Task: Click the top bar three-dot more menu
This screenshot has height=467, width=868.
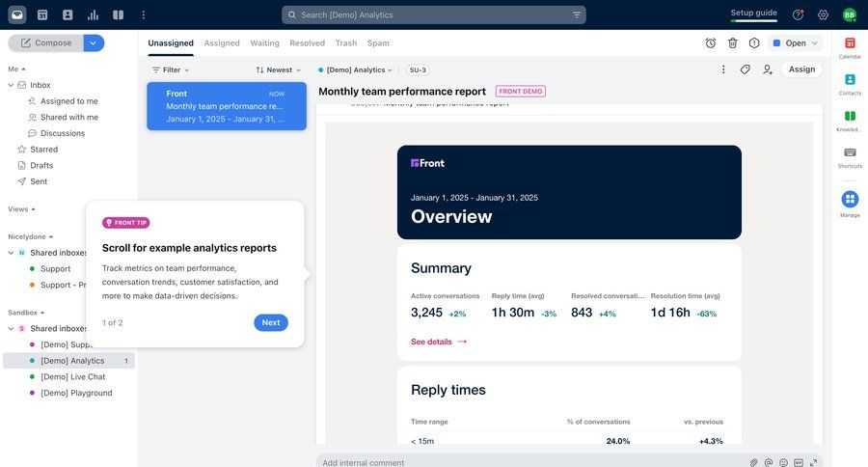Action: coord(144,15)
